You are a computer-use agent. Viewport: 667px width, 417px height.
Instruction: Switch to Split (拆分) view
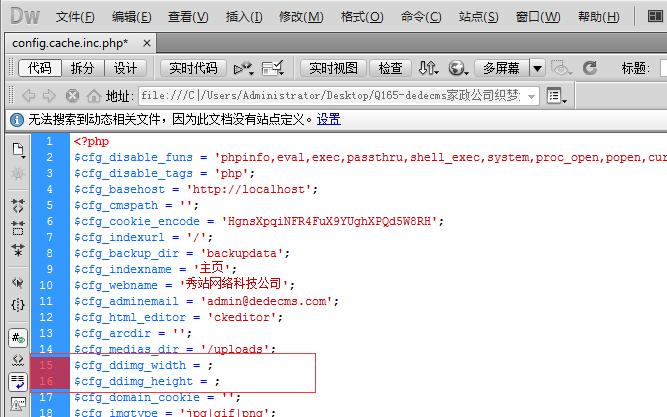[82, 68]
